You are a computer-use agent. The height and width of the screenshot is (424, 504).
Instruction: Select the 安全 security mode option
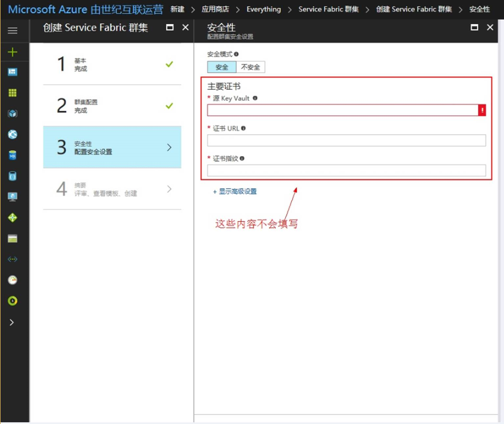(x=222, y=67)
